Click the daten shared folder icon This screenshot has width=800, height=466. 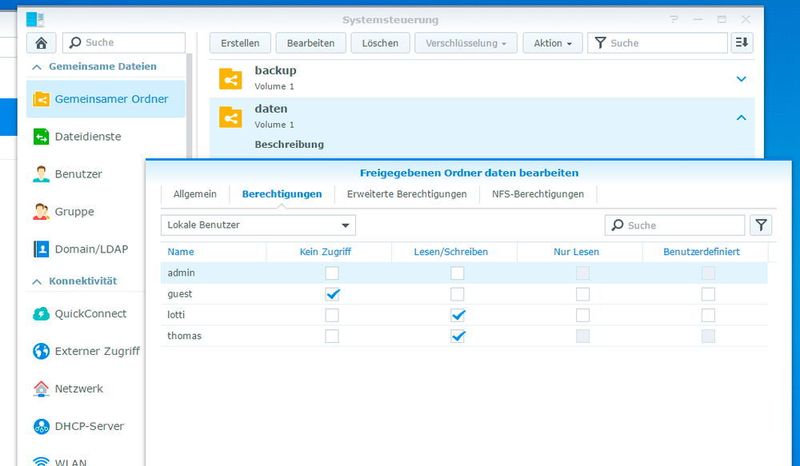(231, 117)
